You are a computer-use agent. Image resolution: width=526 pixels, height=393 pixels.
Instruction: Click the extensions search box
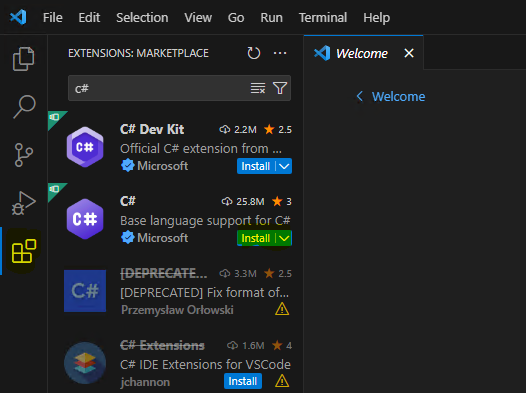159,88
